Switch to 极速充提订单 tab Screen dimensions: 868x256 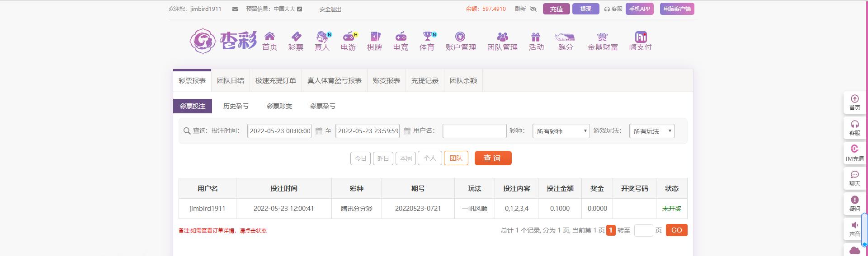(x=276, y=81)
